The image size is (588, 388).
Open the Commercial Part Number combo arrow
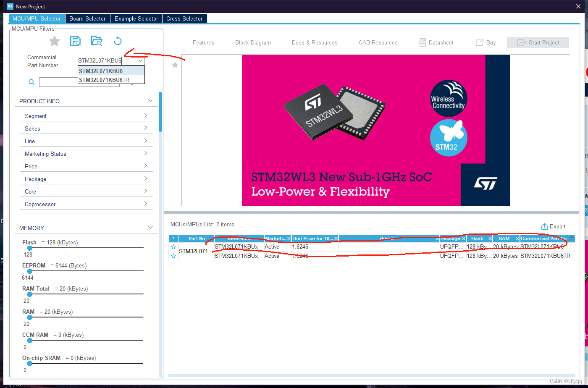pos(140,60)
